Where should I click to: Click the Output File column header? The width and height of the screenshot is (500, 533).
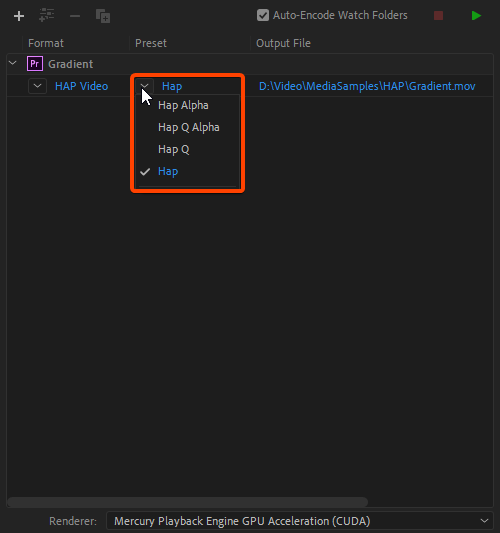point(283,43)
